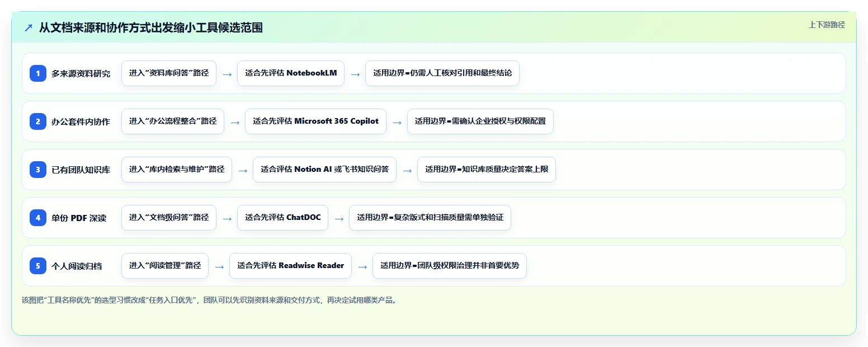The height and width of the screenshot is (347, 868).
Task: Click 适合评估 Notion AI 或飞书知识问答 box
Action: pos(324,170)
